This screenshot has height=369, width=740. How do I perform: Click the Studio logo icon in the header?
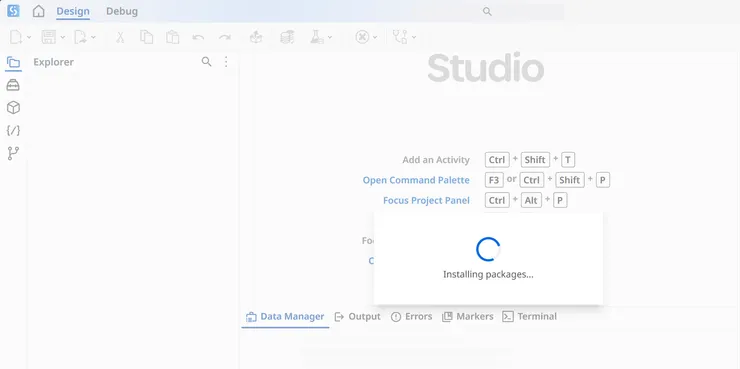coord(13,11)
